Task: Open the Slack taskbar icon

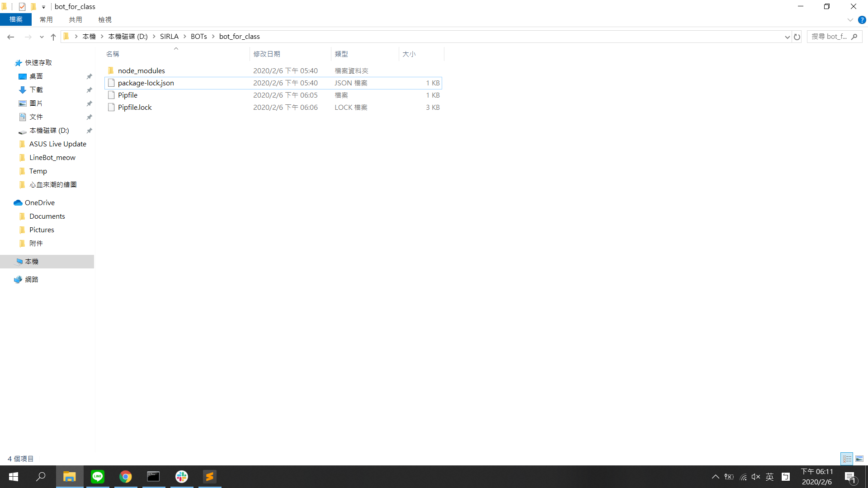Action: point(182,476)
